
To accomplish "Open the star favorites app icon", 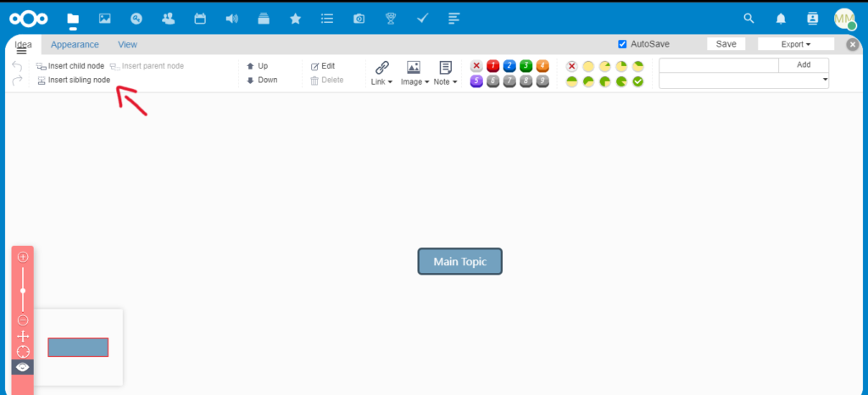I will click(296, 19).
